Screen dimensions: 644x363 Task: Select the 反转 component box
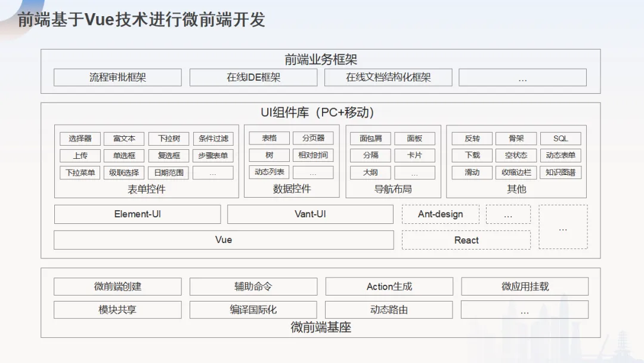(x=472, y=139)
